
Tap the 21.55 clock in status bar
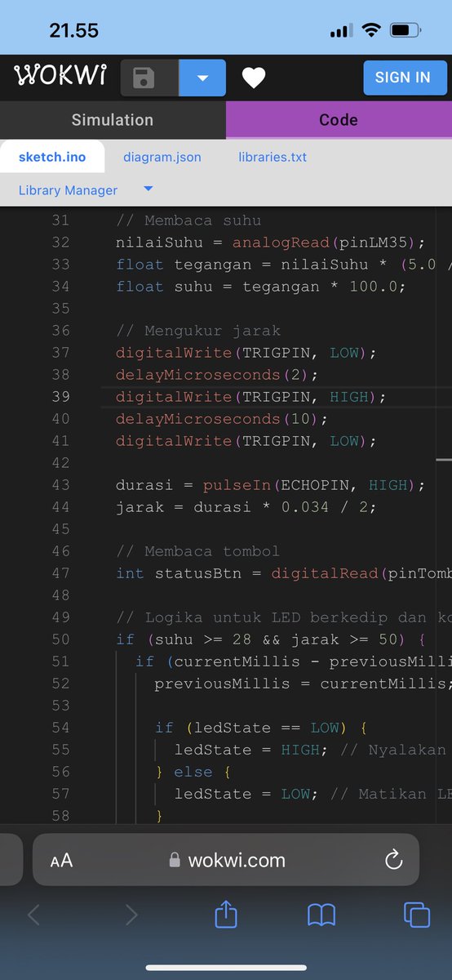(73, 31)
